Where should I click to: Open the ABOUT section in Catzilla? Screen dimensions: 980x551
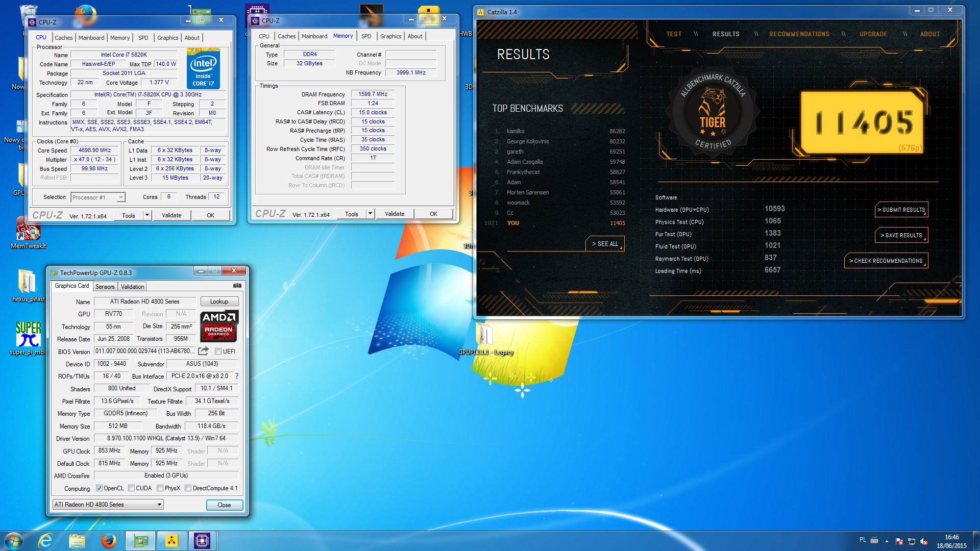tap(929, 34)
